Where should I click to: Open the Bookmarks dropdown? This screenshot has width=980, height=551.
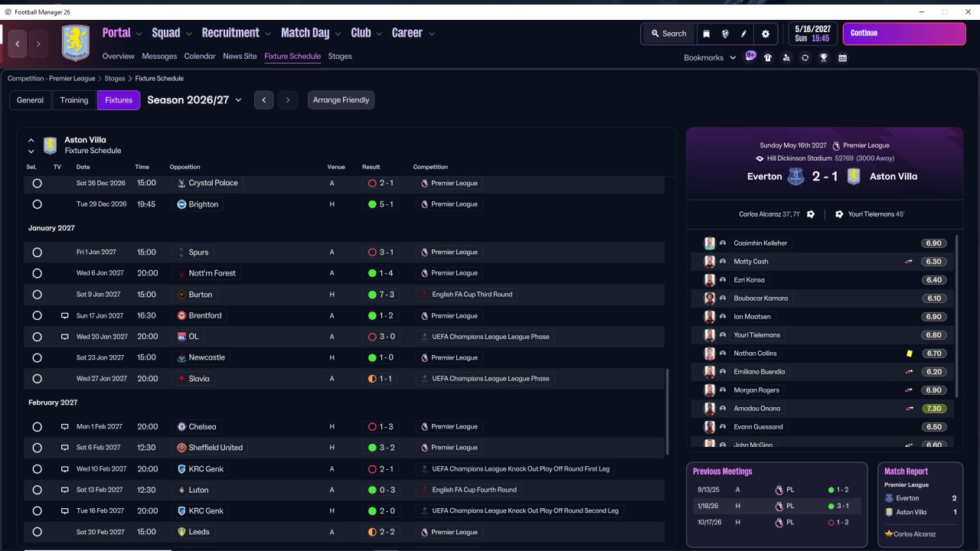point(710,57)
